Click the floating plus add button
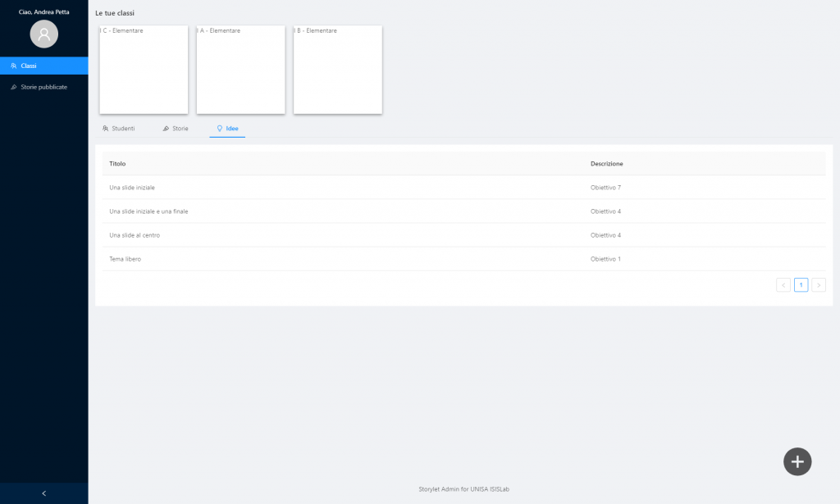The width and height of the screenshot is (840, 504). coord(797,461)
